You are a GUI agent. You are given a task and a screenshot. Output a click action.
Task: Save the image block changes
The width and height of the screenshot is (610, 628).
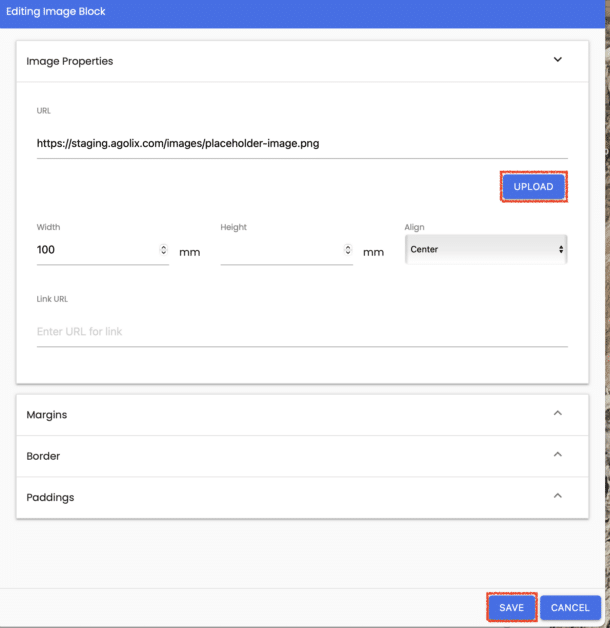tap(511, 607)
